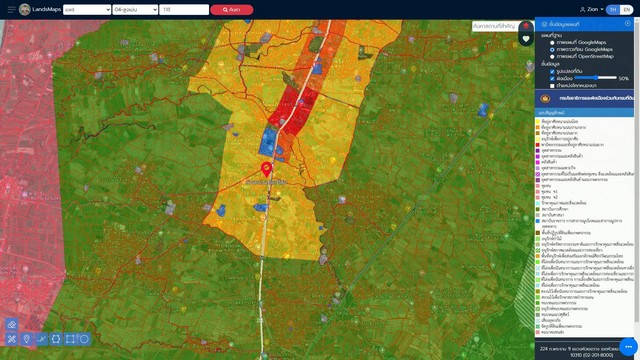Activate the ruler and pencil measure tool
The width and height of the screenshot is (640, 360).
pos(11,339)
